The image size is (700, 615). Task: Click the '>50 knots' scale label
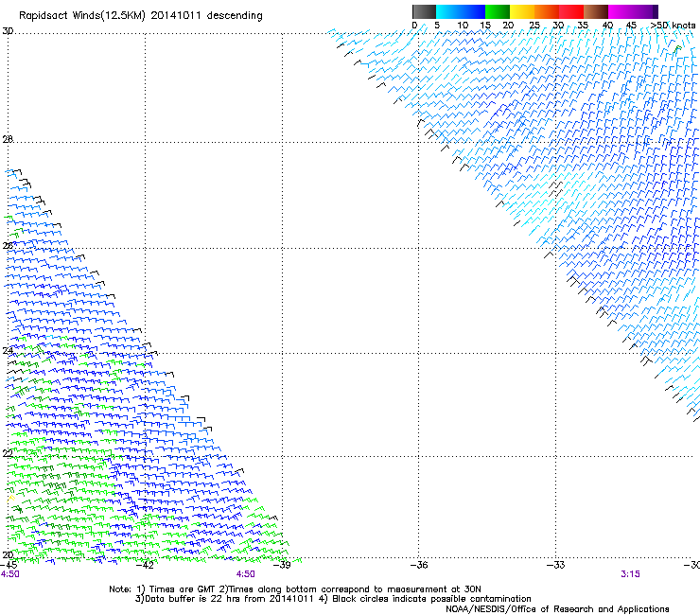click(x=674, y=26)
